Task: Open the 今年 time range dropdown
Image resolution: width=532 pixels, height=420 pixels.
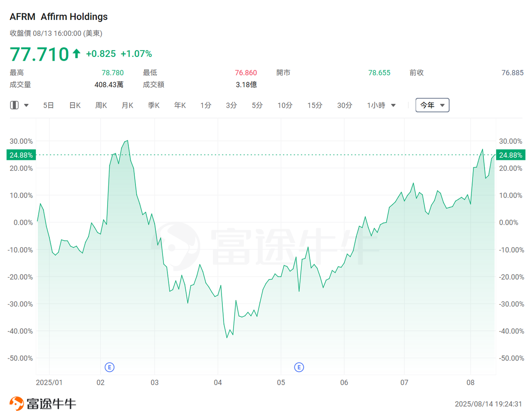Action: [x=432, y=105]
